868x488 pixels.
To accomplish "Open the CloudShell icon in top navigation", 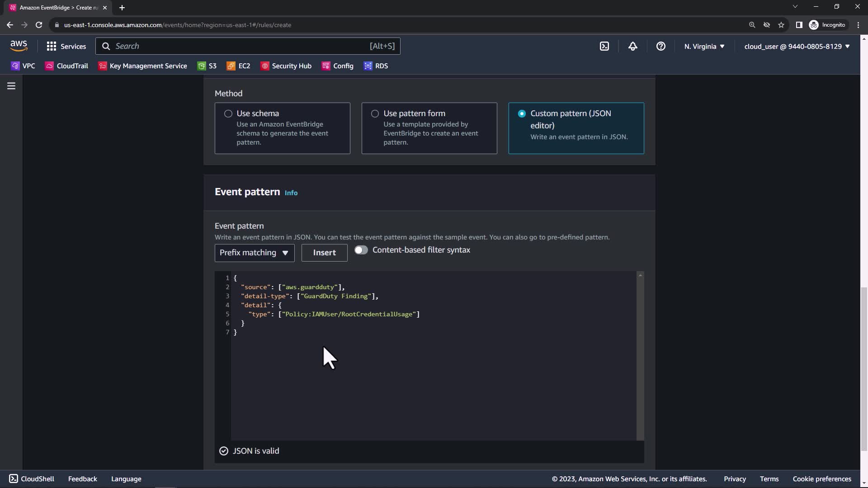I will tap(604, 46).
